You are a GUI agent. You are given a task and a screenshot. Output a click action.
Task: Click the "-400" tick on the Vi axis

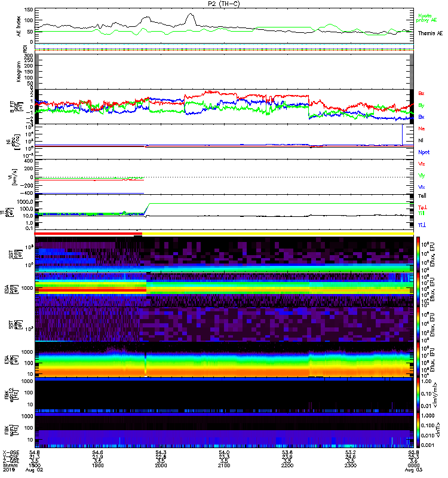point(27,193)
